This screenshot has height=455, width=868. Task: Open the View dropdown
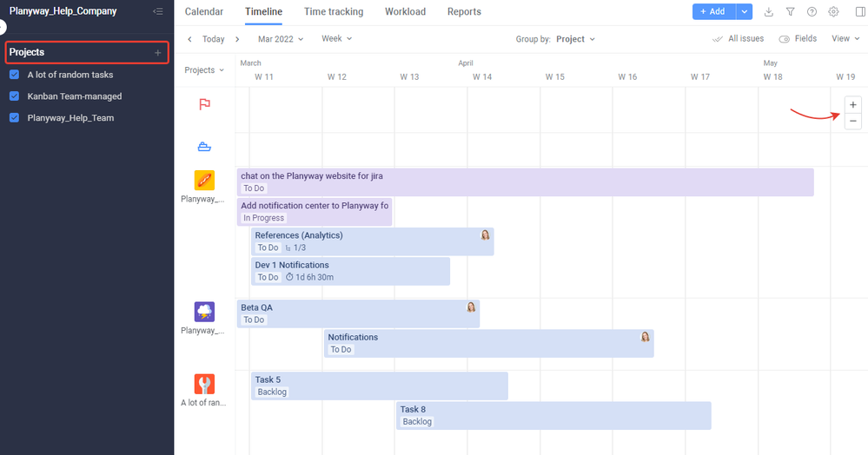pyautogui.click(x=845, y=39)
